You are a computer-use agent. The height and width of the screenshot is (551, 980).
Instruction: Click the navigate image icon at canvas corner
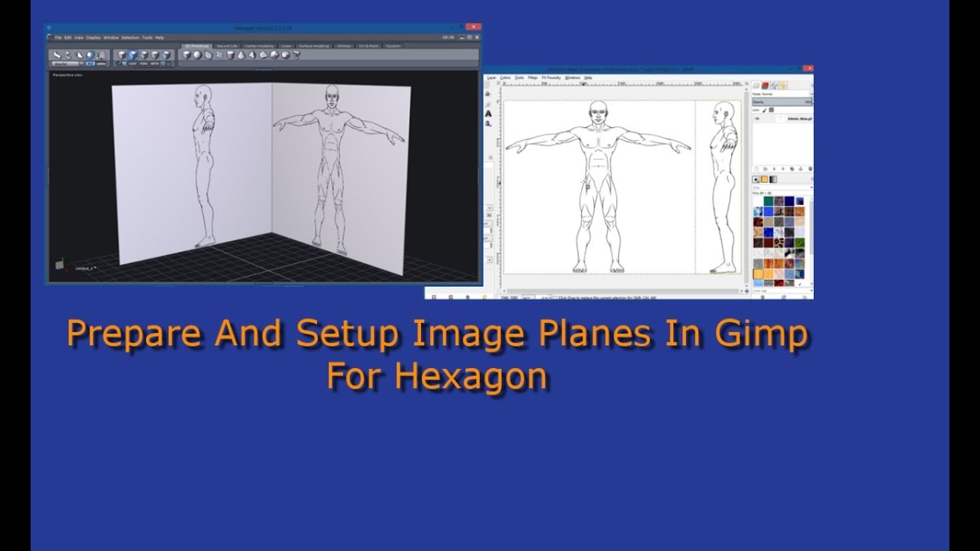746,291
